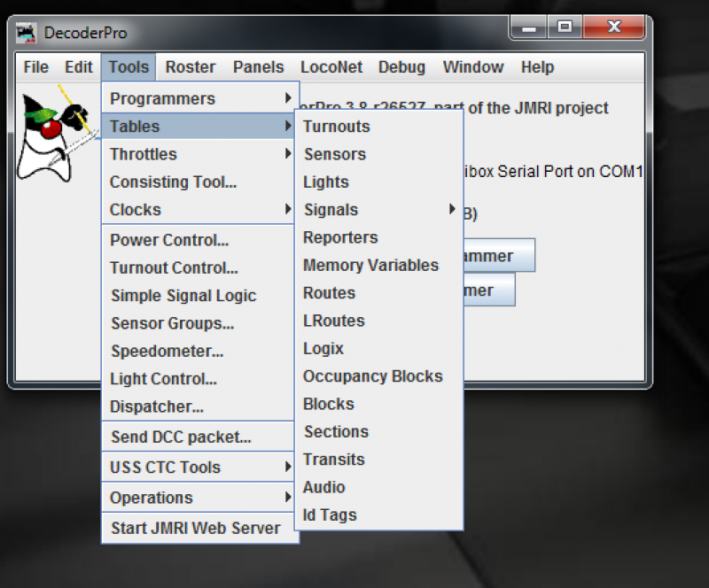Click the DecoderPro title bar app icon
The width and height of the screenshot is (709, 588).
click(x=26, y=33)
